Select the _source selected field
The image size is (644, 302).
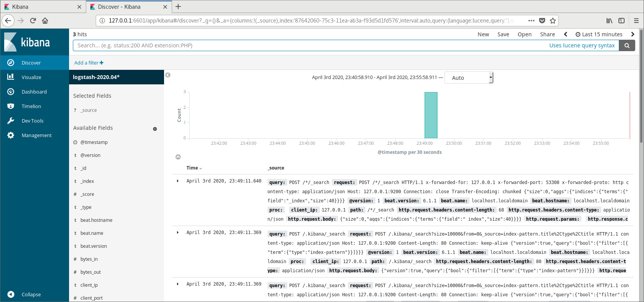pyautogui.click(x=89, y=110)
